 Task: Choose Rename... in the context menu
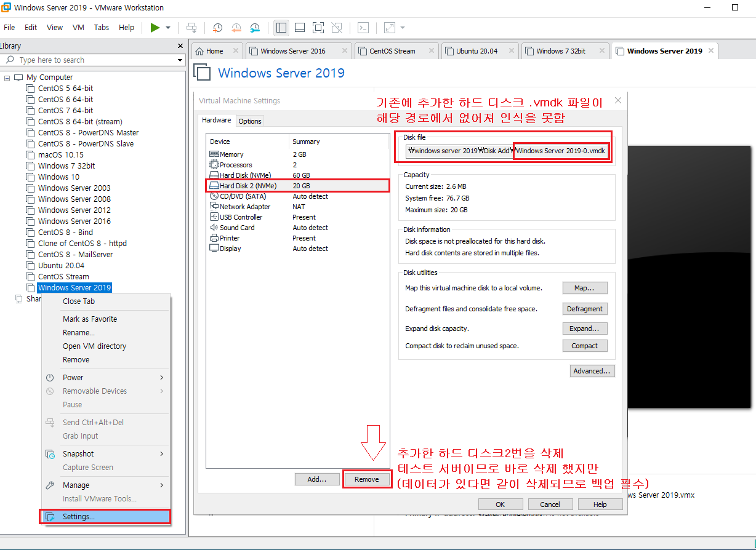105,333
